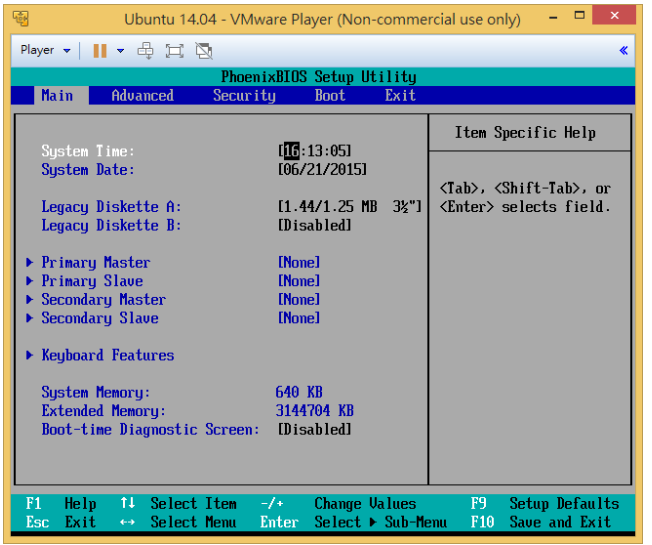This screenshot has height=545, width=652.
Task: Send Ctrl+Alt+Del using the toolbar icon
Action: point(145,51)
